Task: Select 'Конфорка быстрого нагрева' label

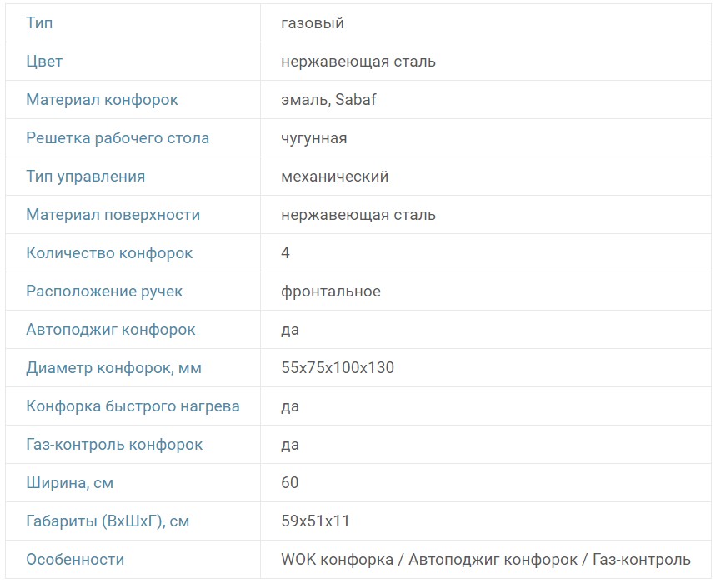Action: [x=133, y=406]
